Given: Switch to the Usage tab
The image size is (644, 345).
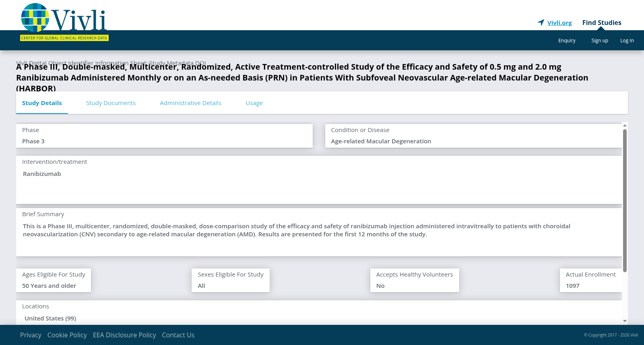Looking at the screenshot, I should point(254,103).
